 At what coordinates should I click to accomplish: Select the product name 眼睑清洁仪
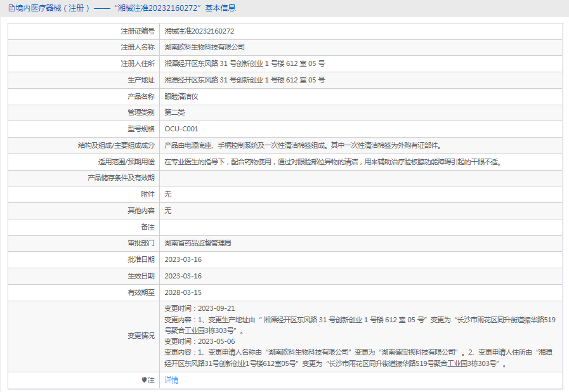coord(181,96)
